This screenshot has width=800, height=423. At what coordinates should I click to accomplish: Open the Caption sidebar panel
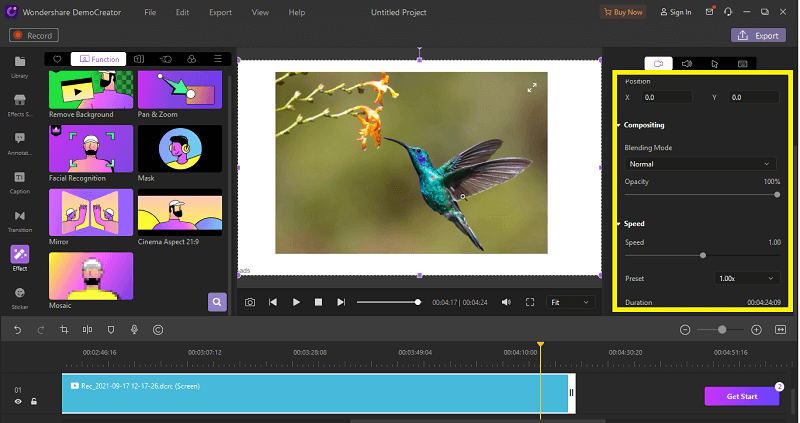(x=19, y=182)
